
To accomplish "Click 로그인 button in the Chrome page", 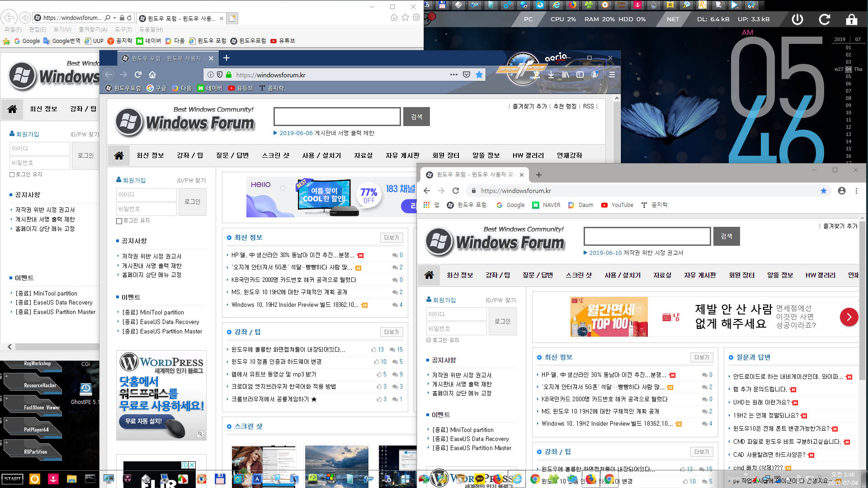I will [x=502, y=321].
